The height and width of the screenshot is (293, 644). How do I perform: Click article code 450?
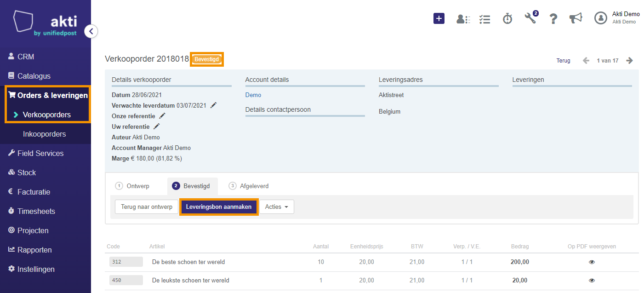(x=126, y=280)
